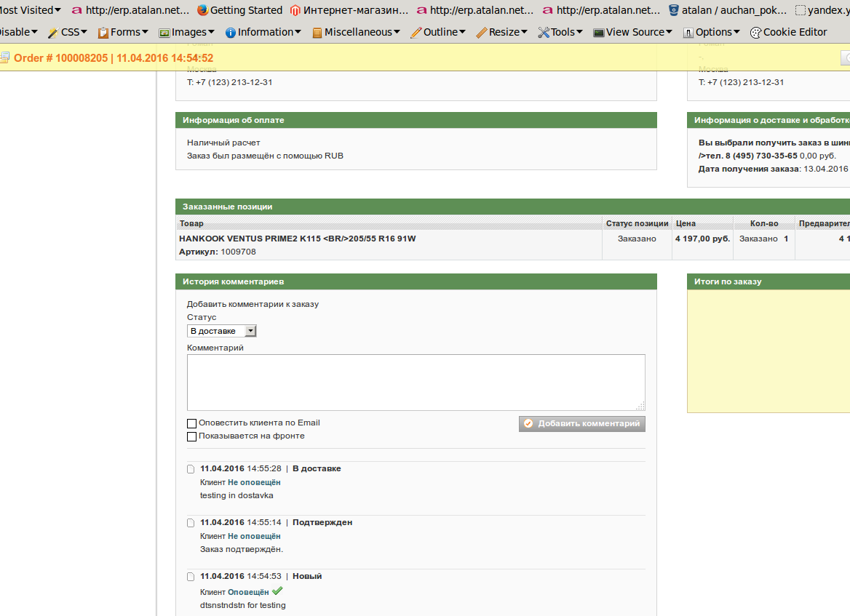Click the Комментарий text area

point(416,383)
